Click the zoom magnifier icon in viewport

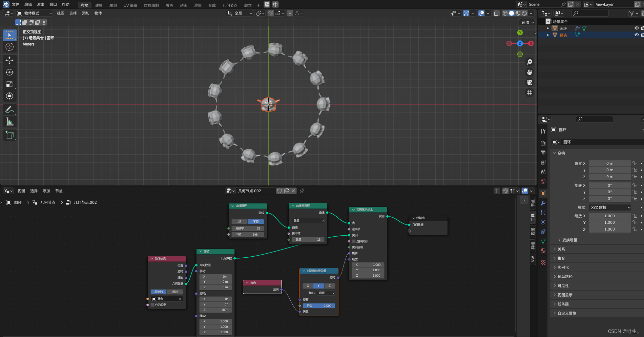tap(529, 62)
